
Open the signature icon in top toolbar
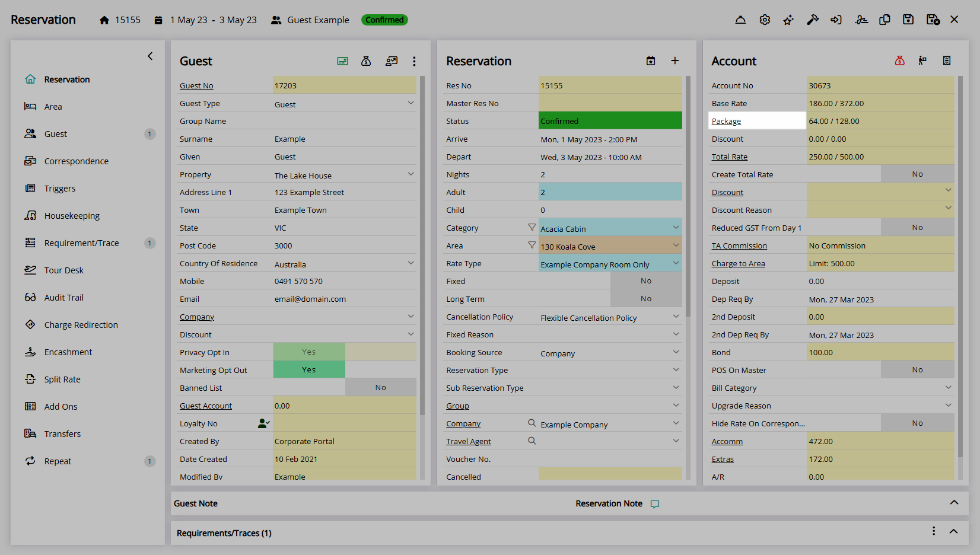861,20
